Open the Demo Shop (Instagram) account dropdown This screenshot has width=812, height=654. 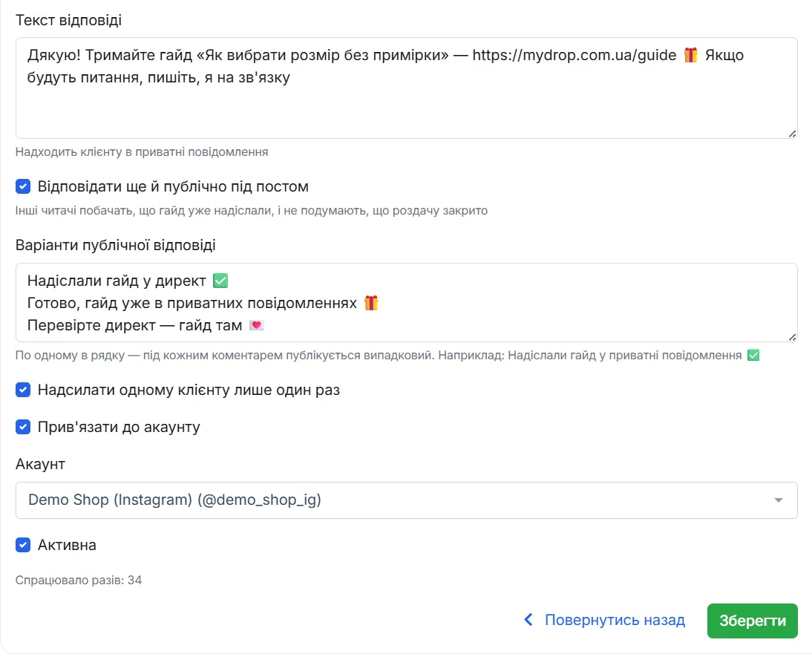407,500
